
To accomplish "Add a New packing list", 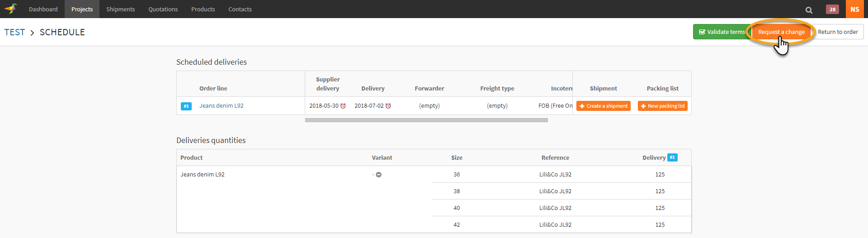I will click(662, 106).
